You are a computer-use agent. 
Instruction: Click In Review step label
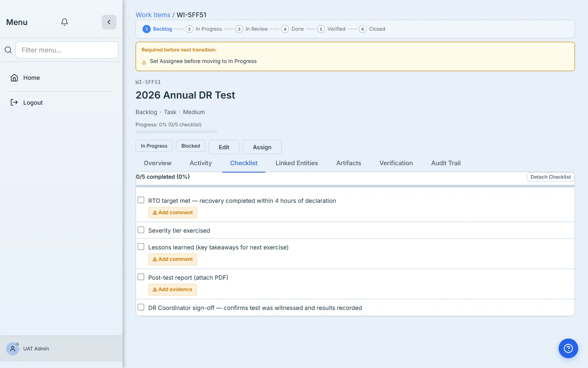(257, 29)
